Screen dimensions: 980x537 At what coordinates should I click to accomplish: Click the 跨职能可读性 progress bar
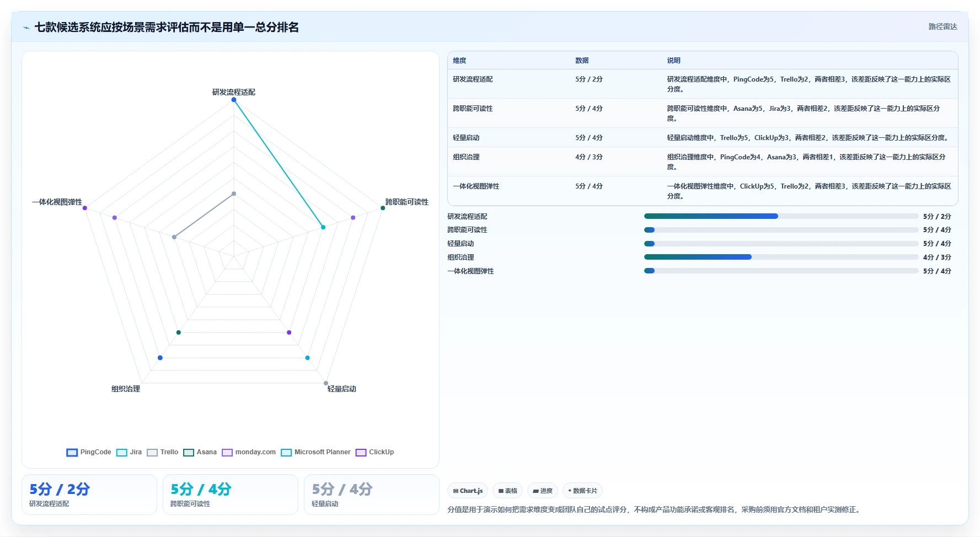(x=781, y=230)
